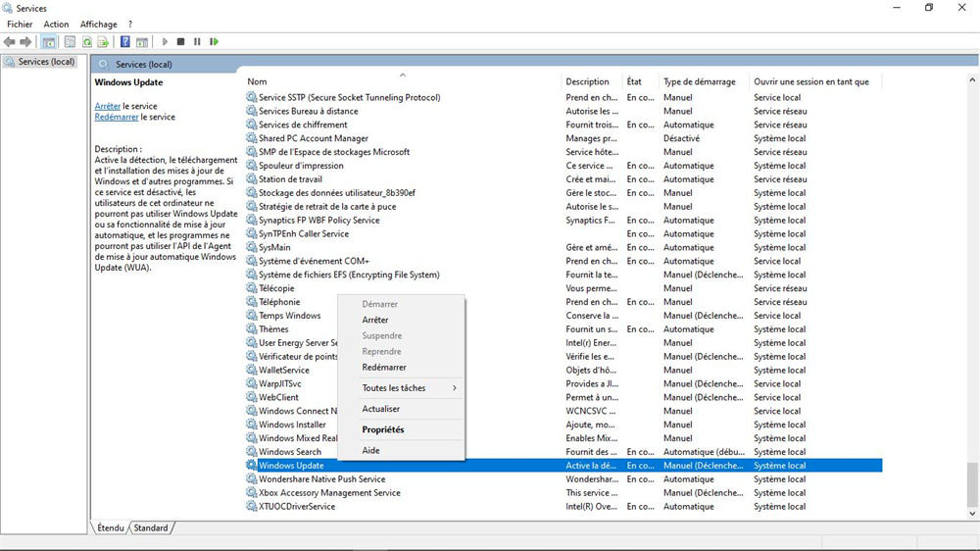Viewport: 980px width, 551px height.
Task: Click the Restart service toolbar icon
Action: click(214, 42)
